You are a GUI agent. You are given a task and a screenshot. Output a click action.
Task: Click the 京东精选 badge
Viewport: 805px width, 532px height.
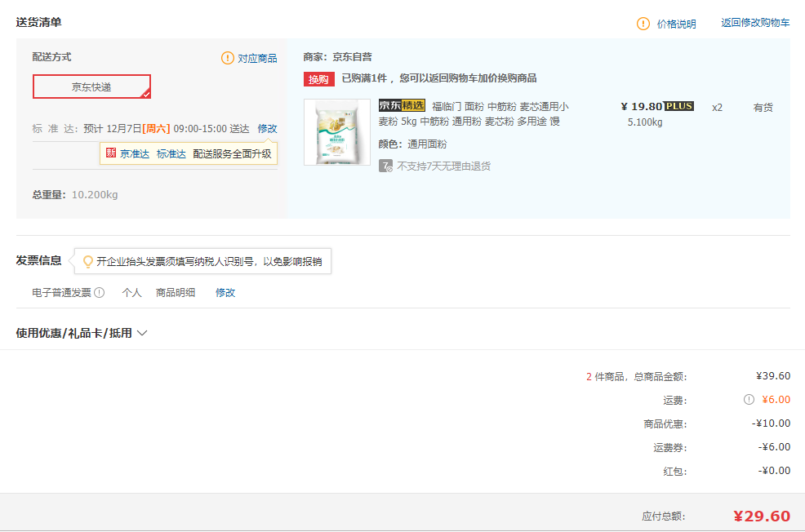[402, 106]
